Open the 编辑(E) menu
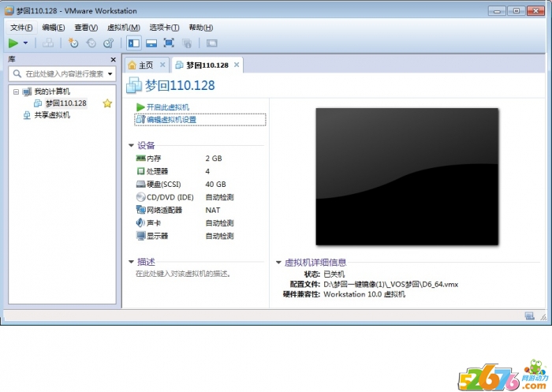The image size is (552, 392). 53,28
